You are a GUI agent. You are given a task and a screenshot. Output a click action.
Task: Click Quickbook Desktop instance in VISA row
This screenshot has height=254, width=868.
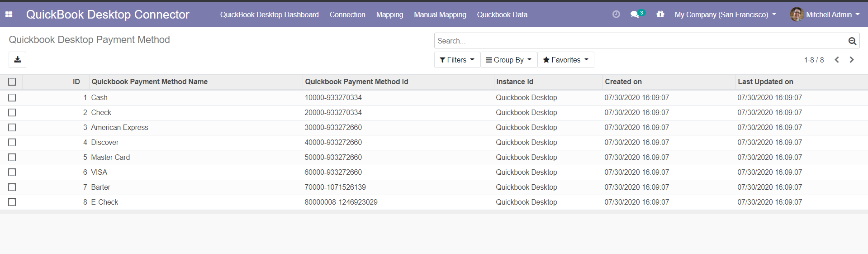tap(526, 173)
